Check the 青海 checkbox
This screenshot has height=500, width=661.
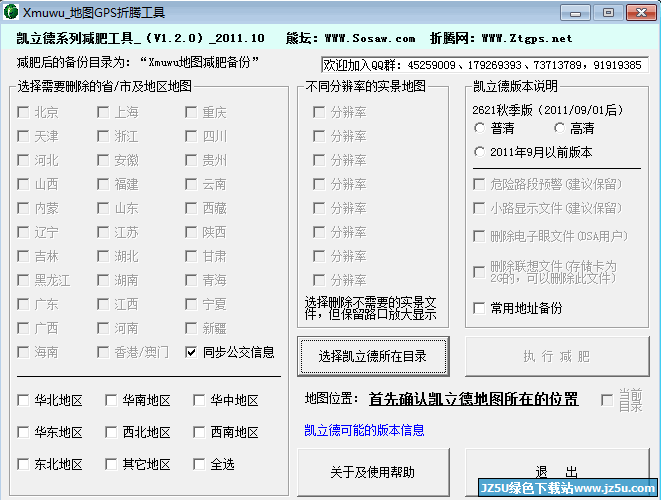191,280
